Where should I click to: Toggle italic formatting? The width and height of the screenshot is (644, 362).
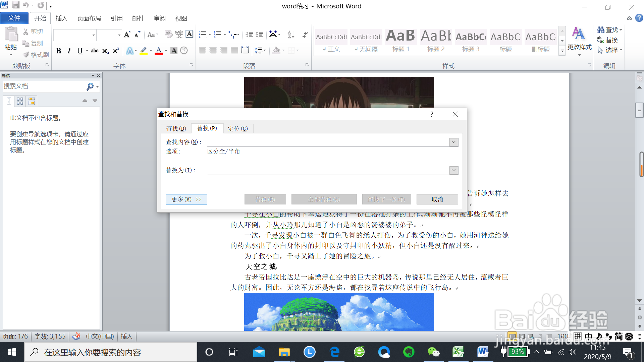69,51
